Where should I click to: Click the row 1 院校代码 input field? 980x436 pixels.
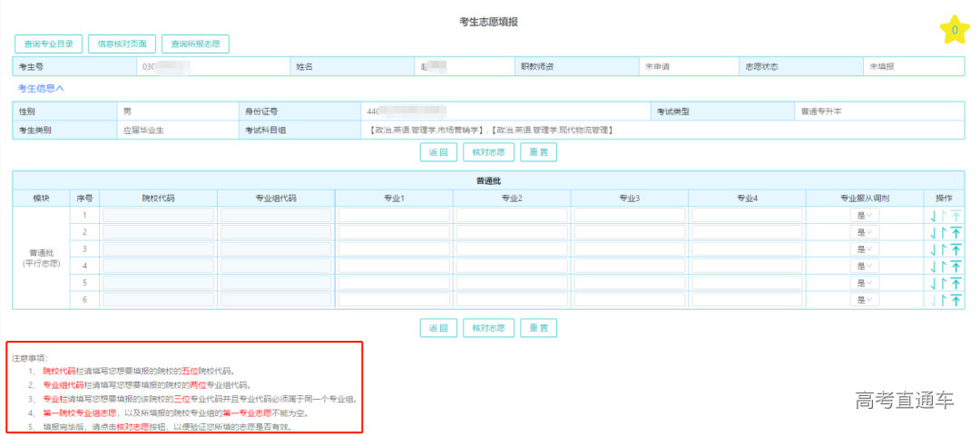point(159,216)
